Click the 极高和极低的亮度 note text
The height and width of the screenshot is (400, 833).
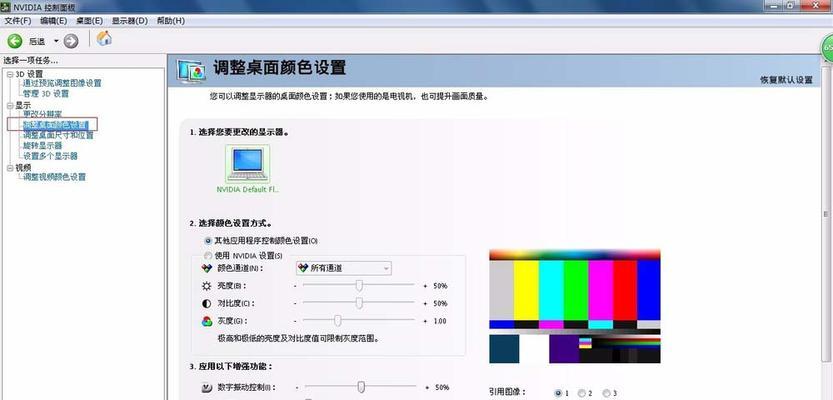pyautogui.click(x=301, y=338)
